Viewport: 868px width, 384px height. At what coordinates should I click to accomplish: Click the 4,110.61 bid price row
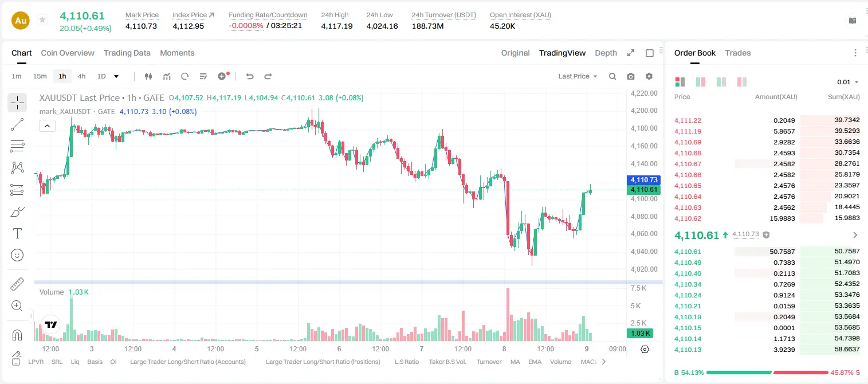pos(767,252)
